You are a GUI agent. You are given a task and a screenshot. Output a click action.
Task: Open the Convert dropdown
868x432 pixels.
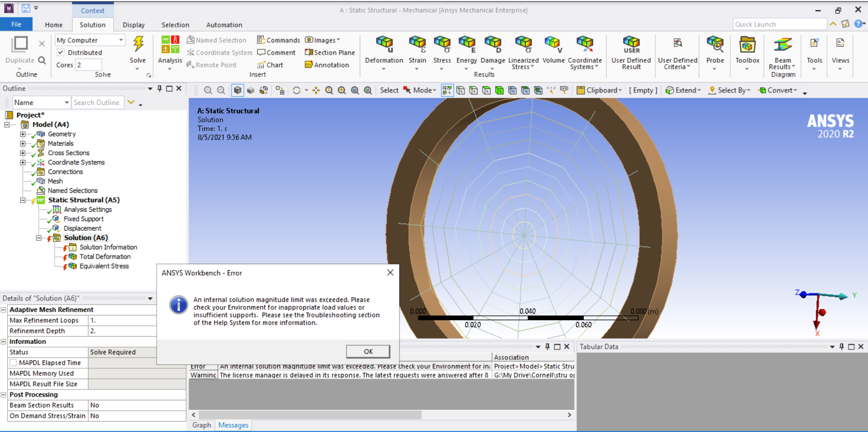pos(777,90)
